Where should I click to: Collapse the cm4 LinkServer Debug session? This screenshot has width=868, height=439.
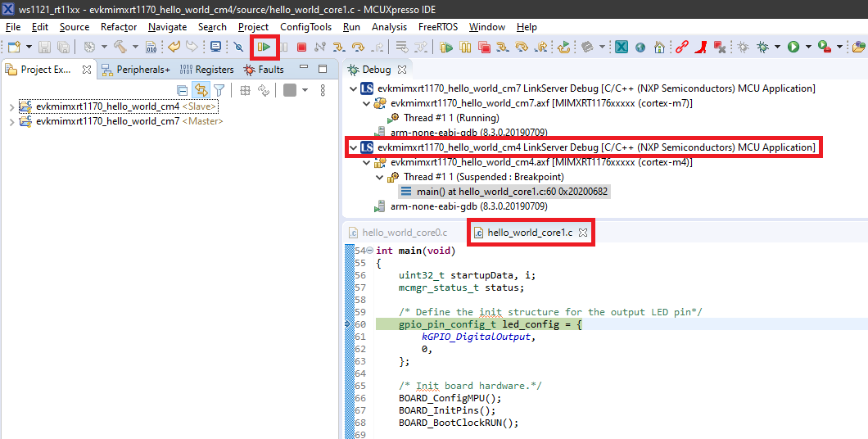pos(353,147)
